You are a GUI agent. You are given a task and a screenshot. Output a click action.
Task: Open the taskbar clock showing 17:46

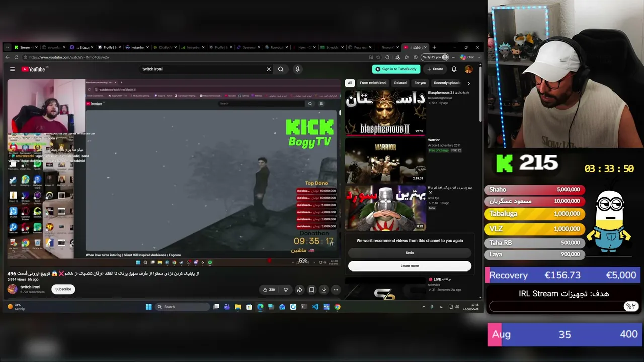point(470,307)
